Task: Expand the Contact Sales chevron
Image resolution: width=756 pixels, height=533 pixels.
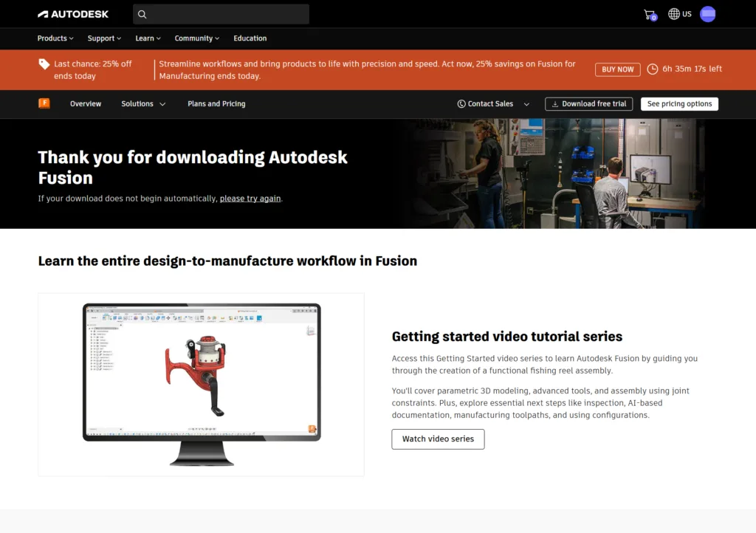Action: click(526, 104)
